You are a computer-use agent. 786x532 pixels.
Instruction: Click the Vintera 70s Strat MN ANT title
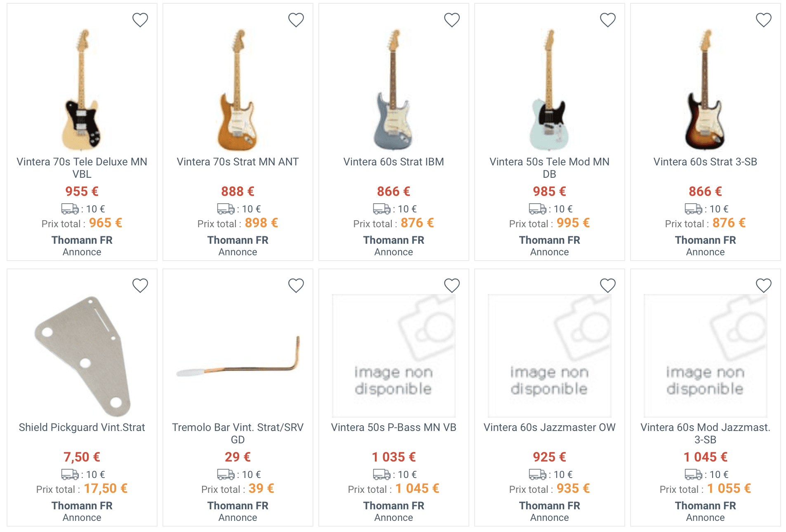pyautogui.click(x=238, y=162)
